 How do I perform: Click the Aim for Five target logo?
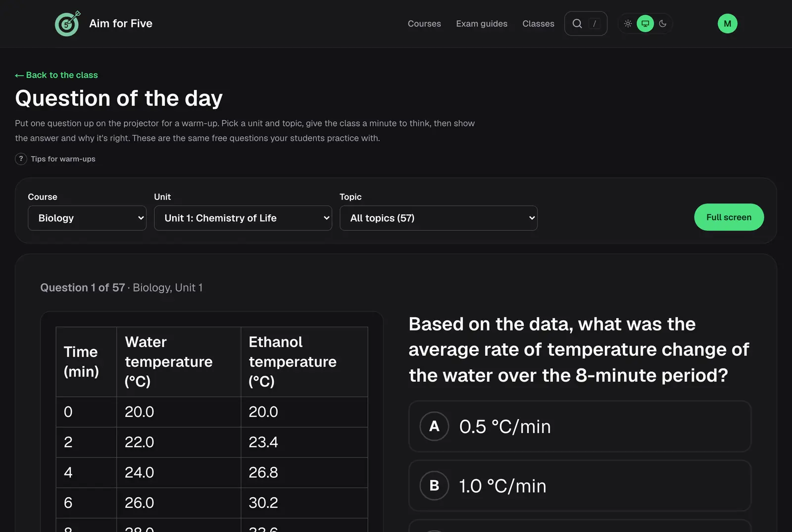point(68,23)
